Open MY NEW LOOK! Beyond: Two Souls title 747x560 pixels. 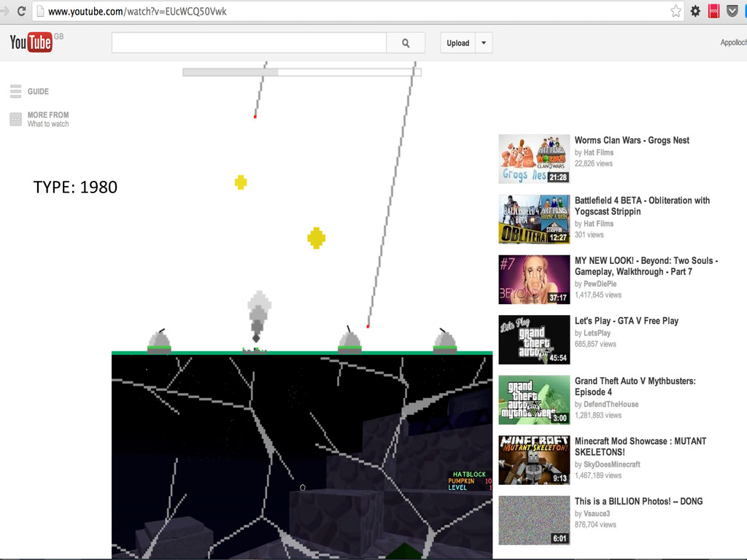pos(646,266)
